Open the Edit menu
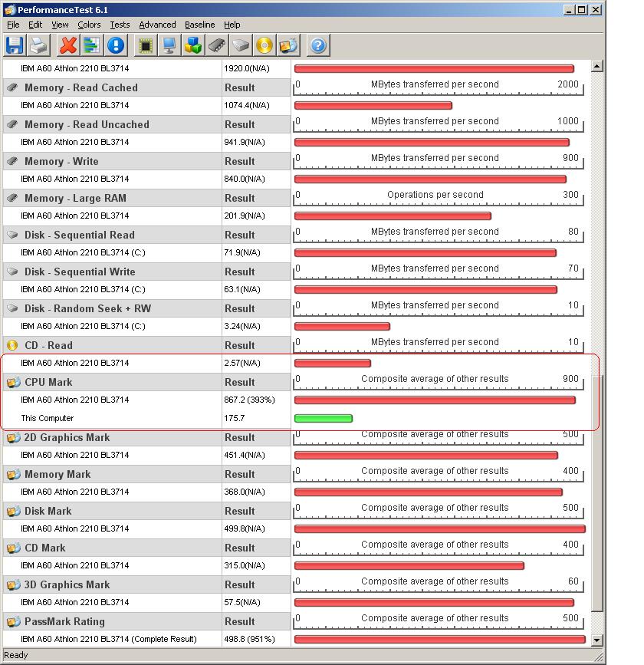 [35, 25]
